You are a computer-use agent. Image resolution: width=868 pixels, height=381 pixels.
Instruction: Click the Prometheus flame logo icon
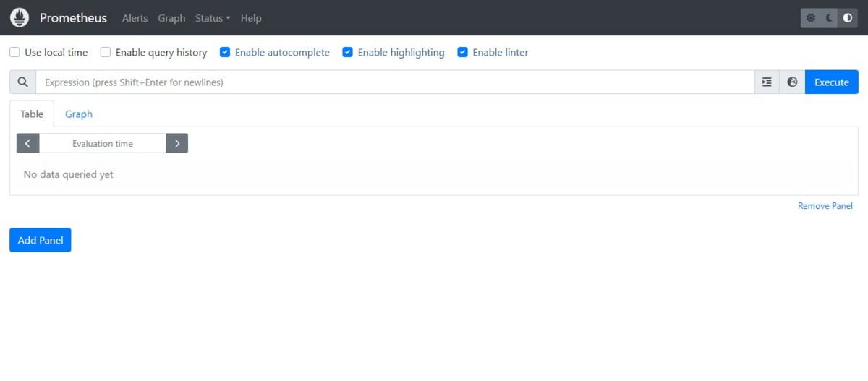(x=20, y=18)
